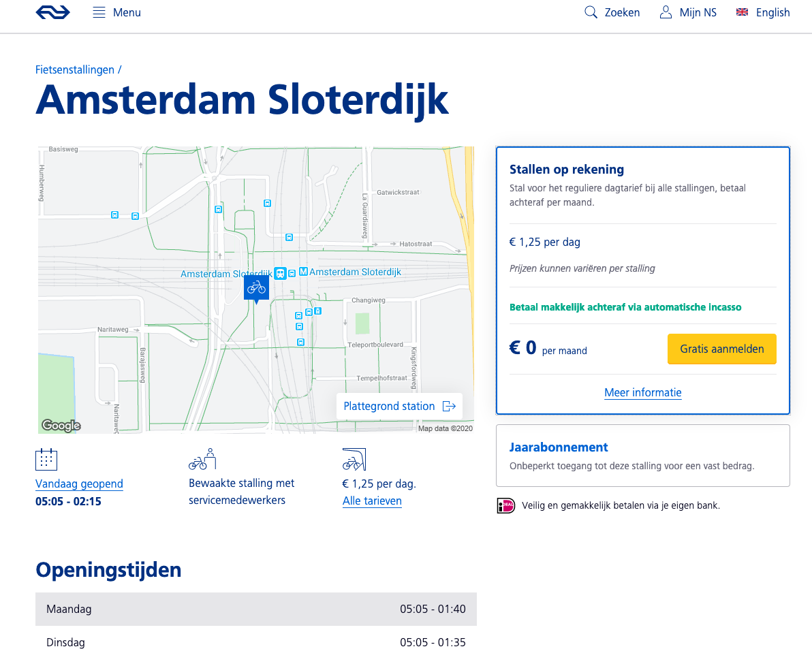
Task: Open the hamburger Menu icon
Action: point(99,12)
